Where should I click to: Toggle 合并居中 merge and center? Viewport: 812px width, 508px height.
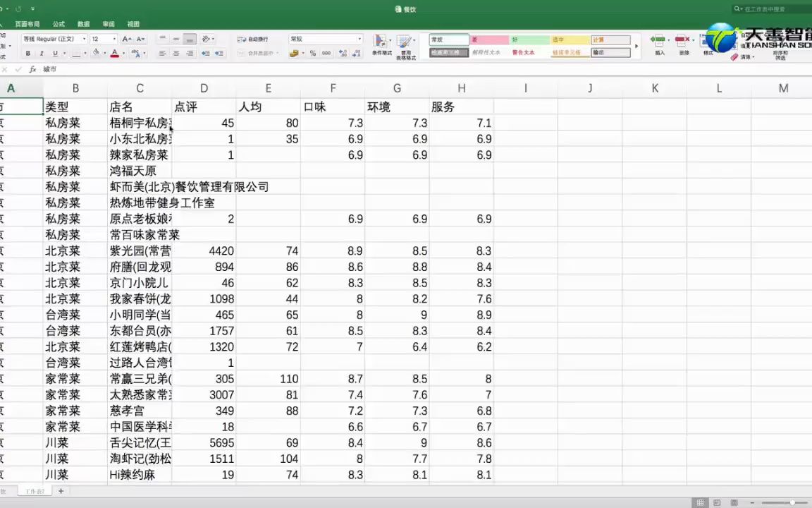coord(259,53)
